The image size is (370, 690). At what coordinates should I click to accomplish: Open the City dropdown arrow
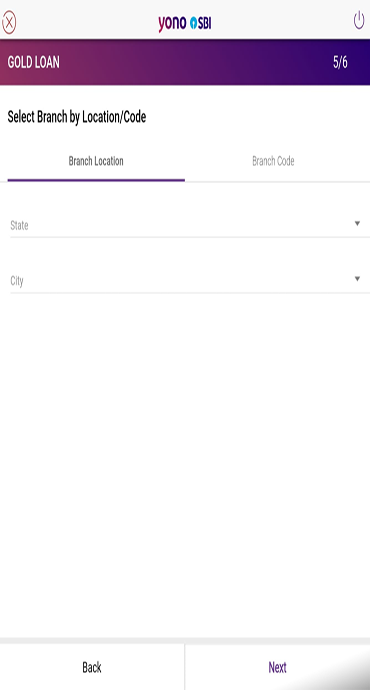[x=357, y=279]
